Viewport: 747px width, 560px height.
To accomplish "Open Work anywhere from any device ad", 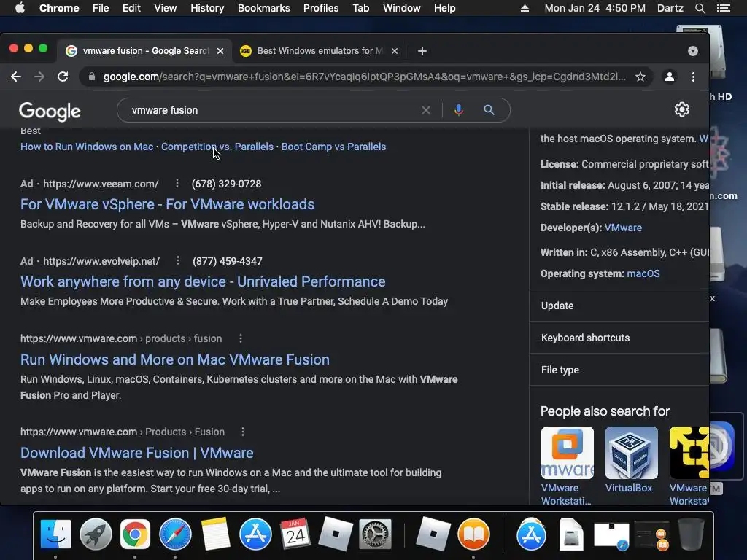I will [x=203, y=281].
